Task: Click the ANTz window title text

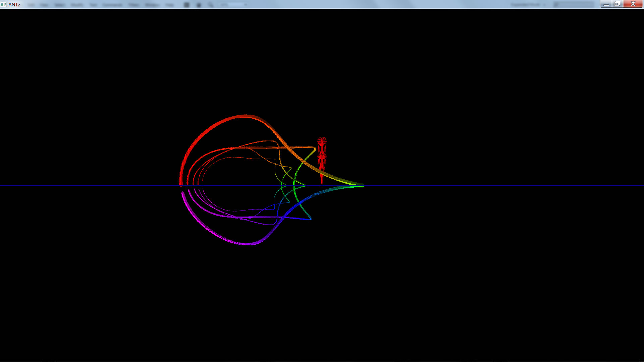Action: [14, 4]
